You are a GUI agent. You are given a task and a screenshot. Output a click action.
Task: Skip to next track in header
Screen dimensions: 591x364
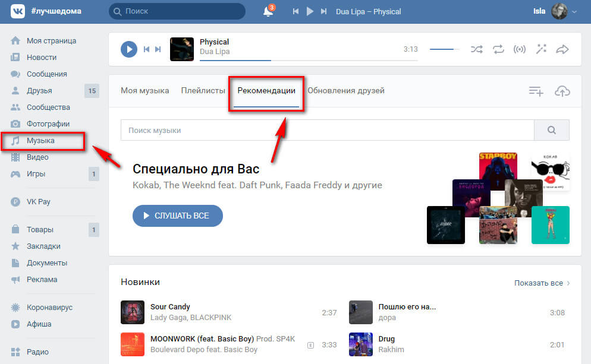323,11
